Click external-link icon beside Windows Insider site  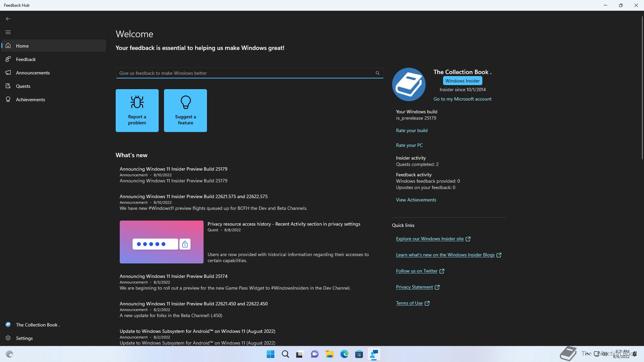468,239
